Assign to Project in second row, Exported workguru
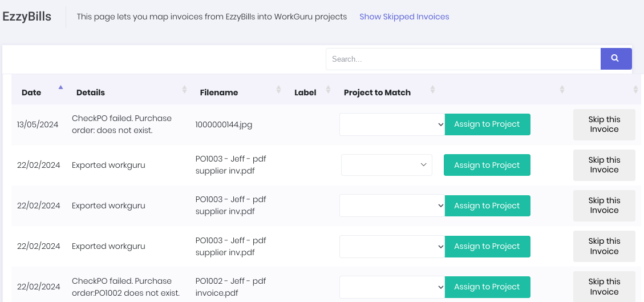 tap(487, 165)
